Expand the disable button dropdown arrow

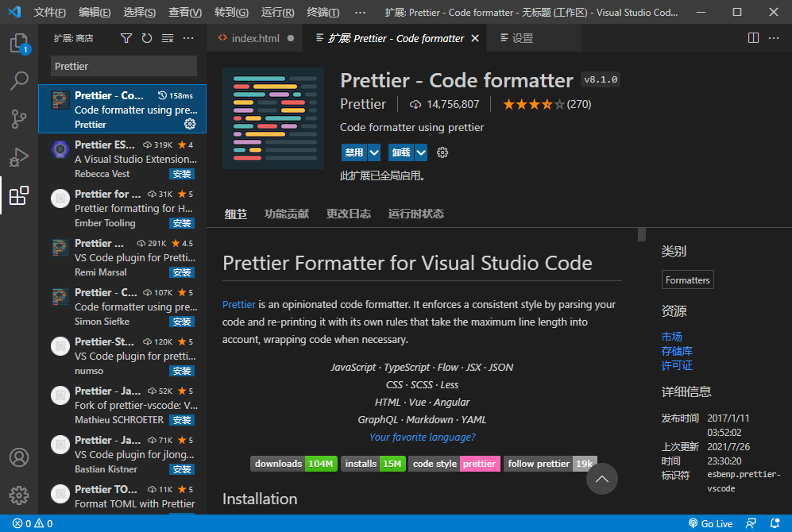(x=374, y=152)
